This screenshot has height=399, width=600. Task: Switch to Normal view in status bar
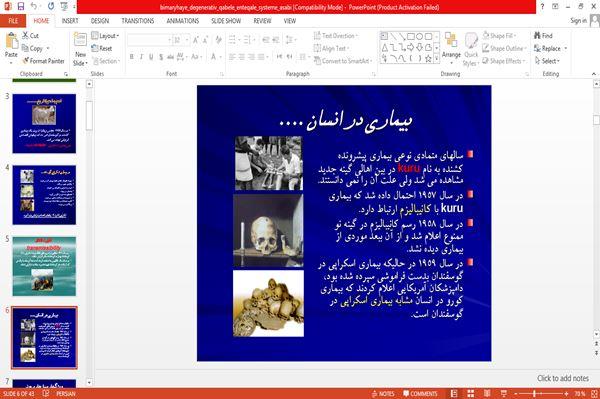pos(454,393)
